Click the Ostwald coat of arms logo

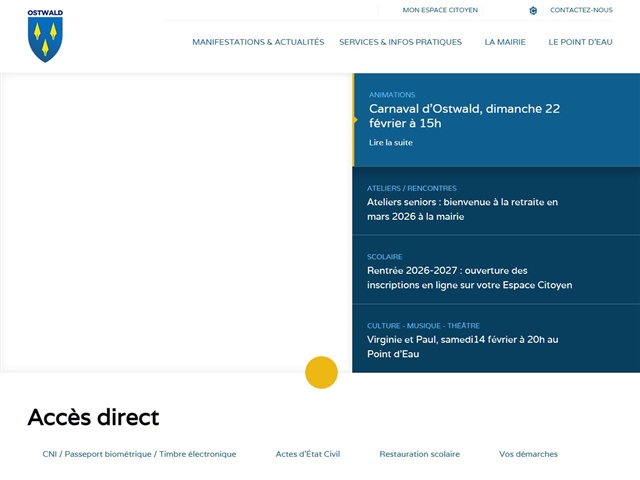(45, 36)
